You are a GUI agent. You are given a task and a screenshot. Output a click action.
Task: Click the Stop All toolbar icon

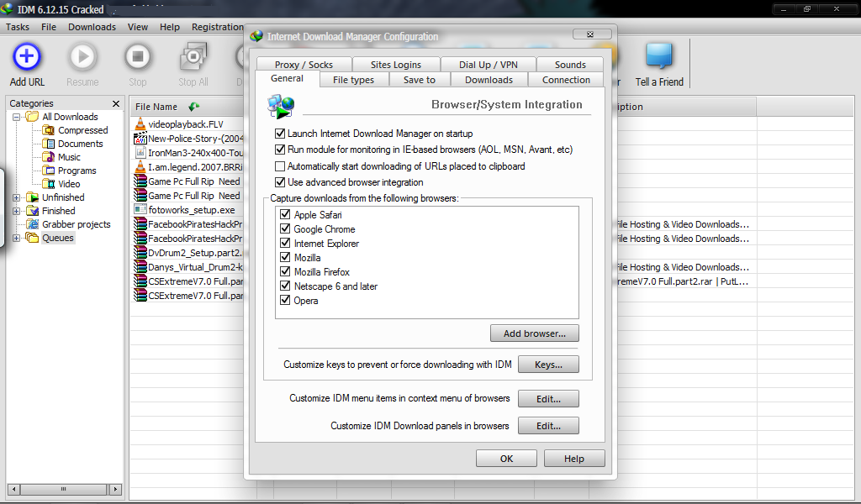(193, 56)
